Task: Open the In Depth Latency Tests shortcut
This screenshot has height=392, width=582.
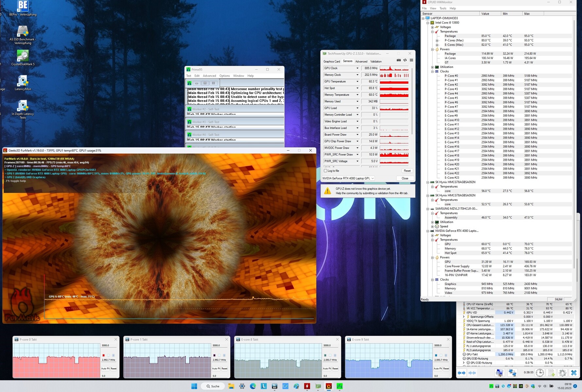Action: click(x=23, y=109)
